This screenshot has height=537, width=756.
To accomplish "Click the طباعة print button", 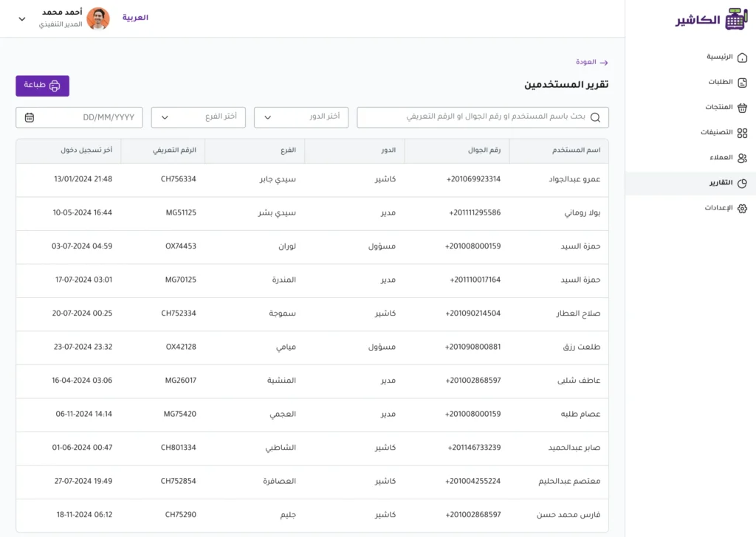I will 42,86.
